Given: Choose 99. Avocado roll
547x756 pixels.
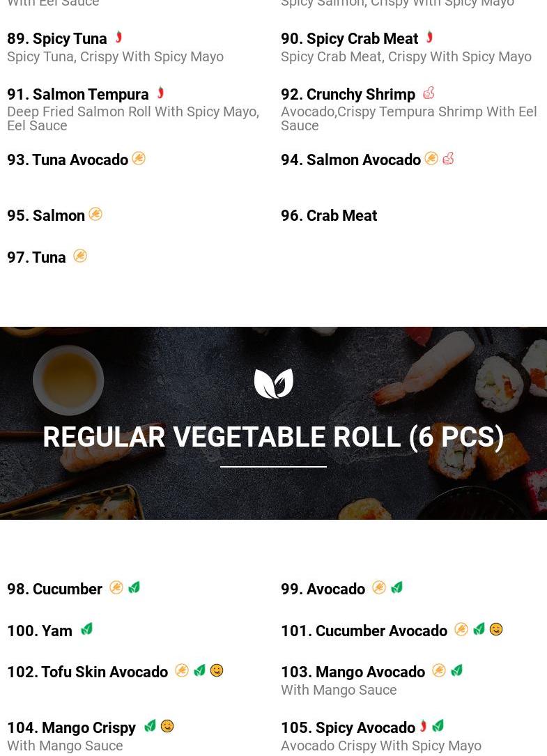Looking at the screenshot, I should pos(323,589).
